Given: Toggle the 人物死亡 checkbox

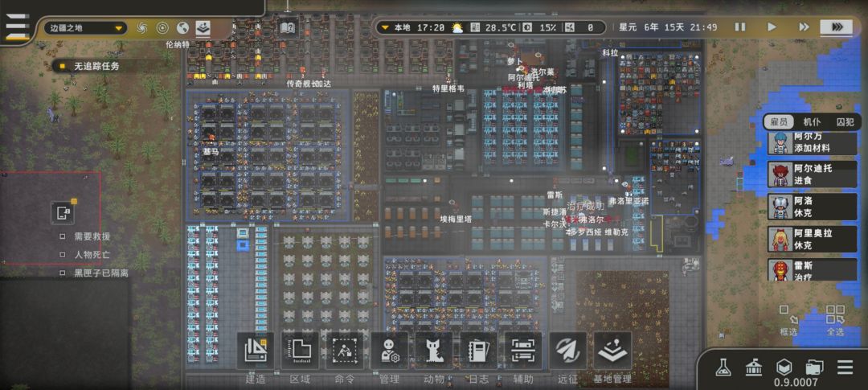Looking at the screenshot, I should [63, 255].
